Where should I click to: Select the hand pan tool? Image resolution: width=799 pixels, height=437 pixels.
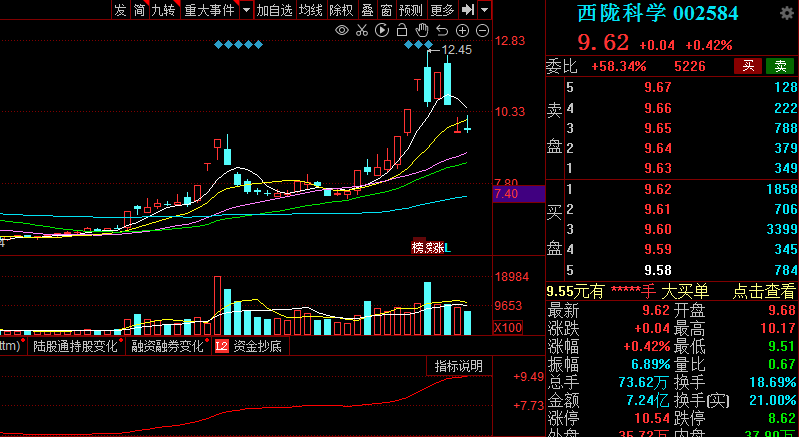click(422, 30)
